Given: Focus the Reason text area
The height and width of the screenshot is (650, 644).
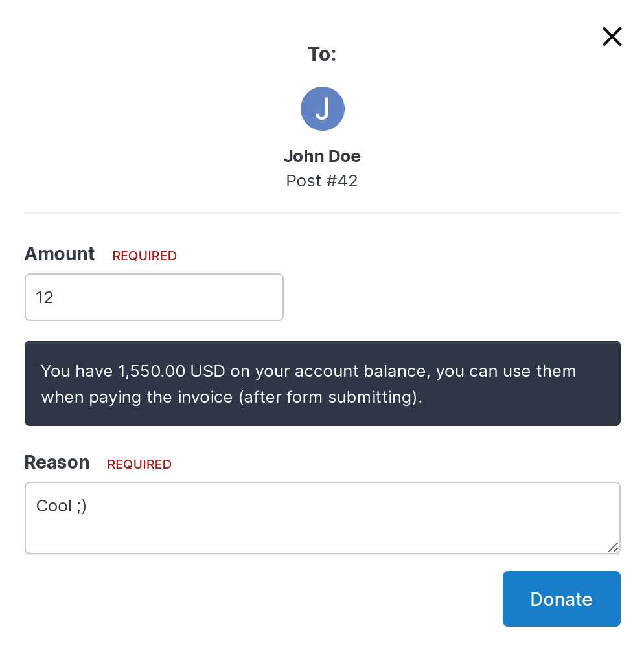Looking at the screenshot, I should (323, 518).
